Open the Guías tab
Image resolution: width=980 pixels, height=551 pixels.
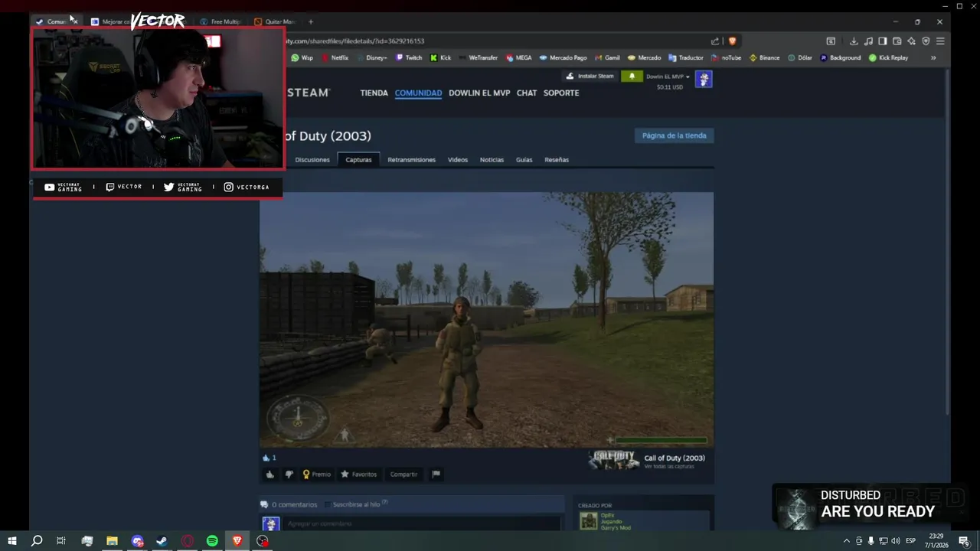coord(524,160)
